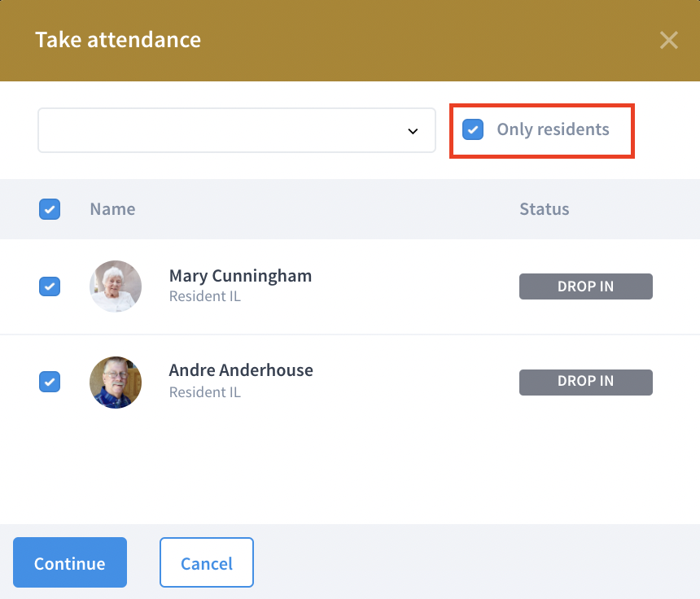Select the Andre Anderhouse name text

point(241,370)
